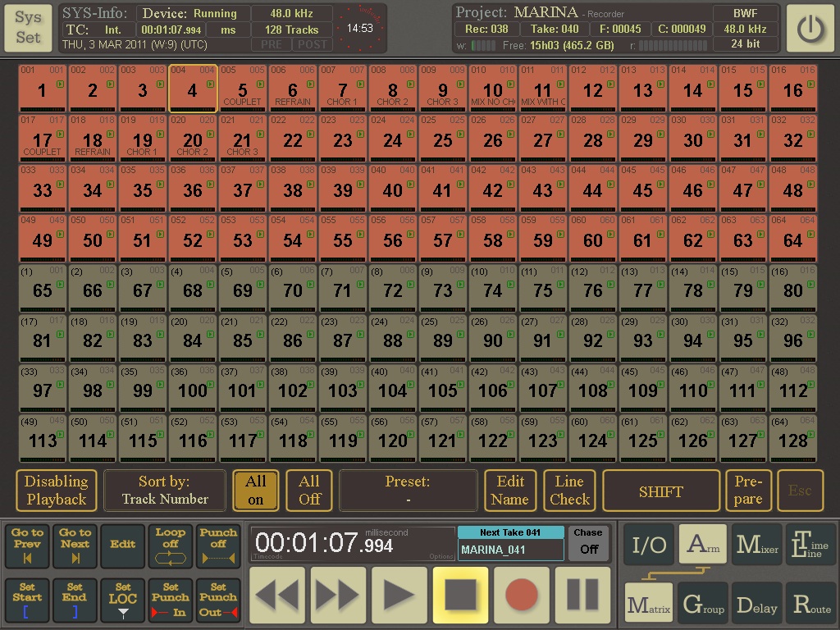The width and height of the screenshot is (840, 630).
Task: Select the highlighted track 4 cell
Action: coord(192,89)
